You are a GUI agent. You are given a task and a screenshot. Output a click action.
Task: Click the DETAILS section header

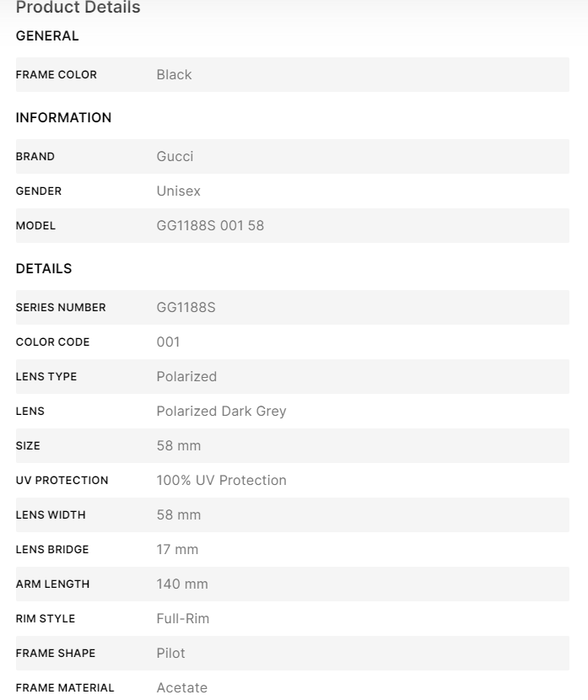44,269
